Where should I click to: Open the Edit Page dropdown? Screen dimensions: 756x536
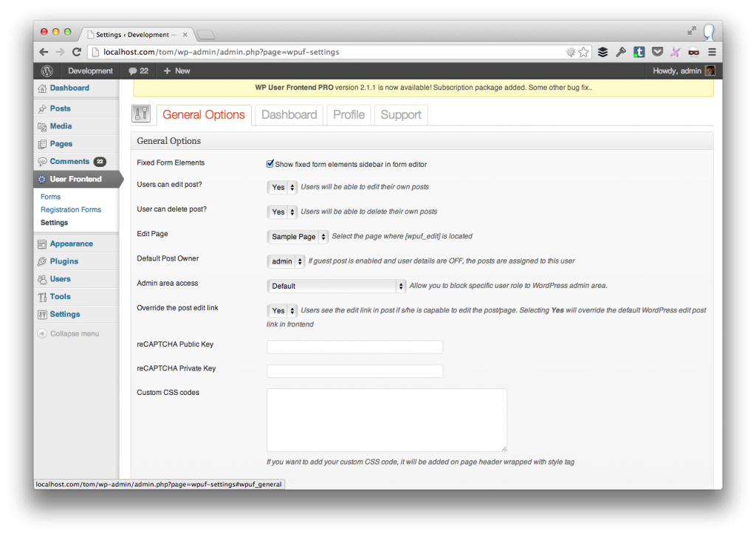[298, 236]
